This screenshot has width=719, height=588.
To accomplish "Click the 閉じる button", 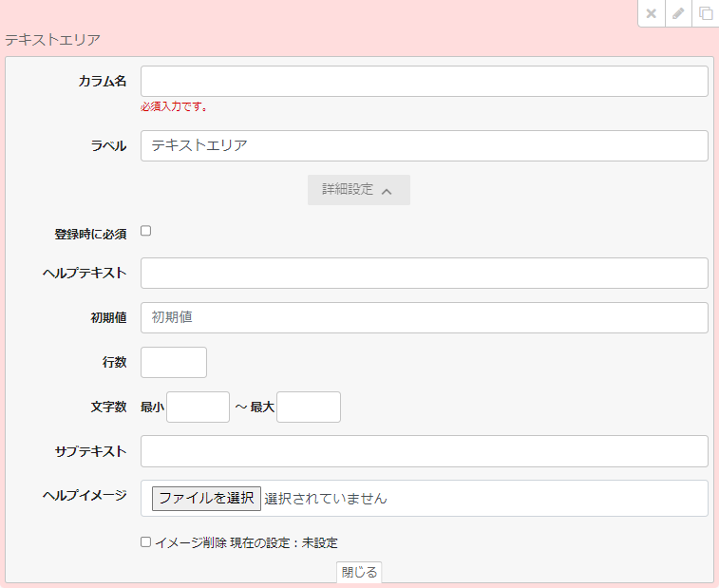I will click(359, 572).
